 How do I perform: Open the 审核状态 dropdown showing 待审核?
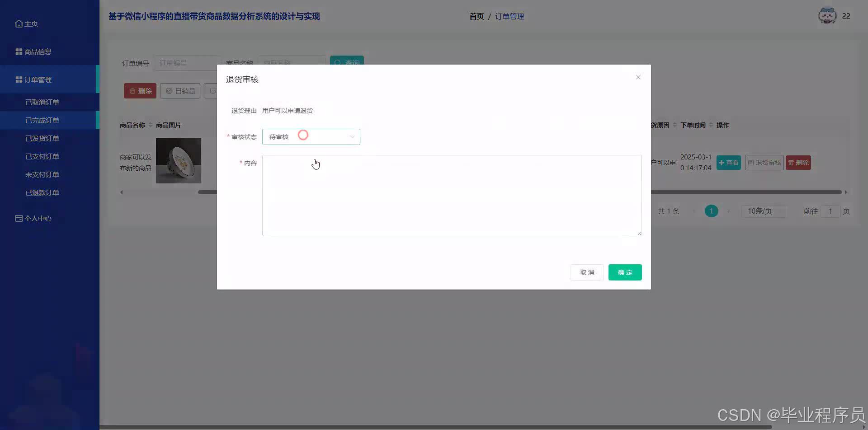311,136
